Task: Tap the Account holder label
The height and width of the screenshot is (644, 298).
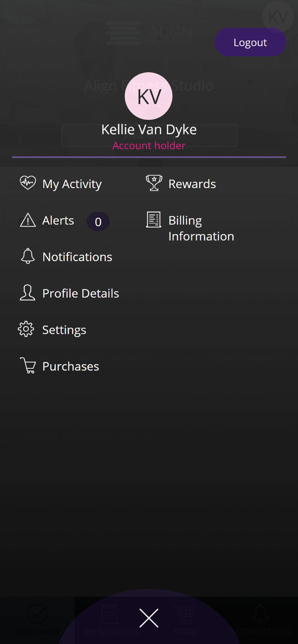Action: pos(149,146)
